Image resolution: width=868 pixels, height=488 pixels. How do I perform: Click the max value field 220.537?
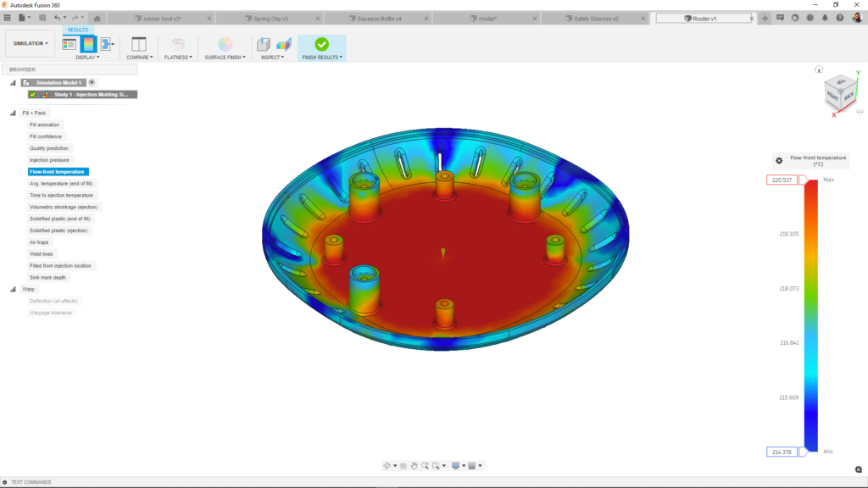pos(782,180)
